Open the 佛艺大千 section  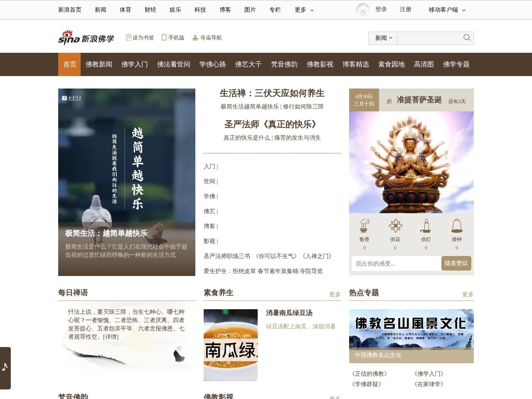(249, 64)
